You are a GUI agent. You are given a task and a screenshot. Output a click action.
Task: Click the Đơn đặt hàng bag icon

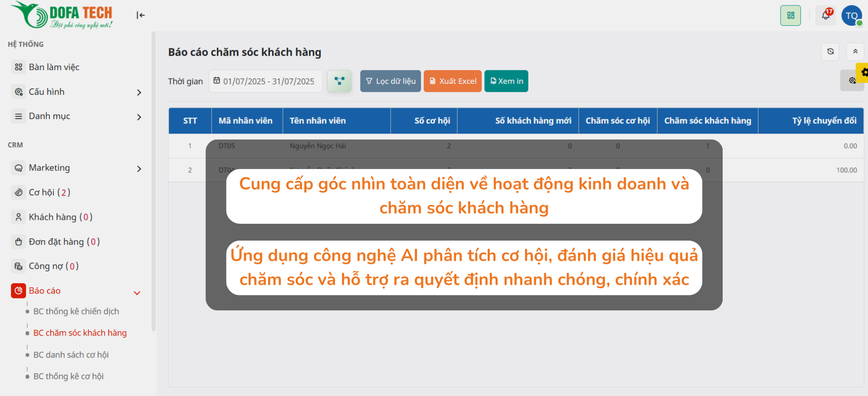point(19,242)
